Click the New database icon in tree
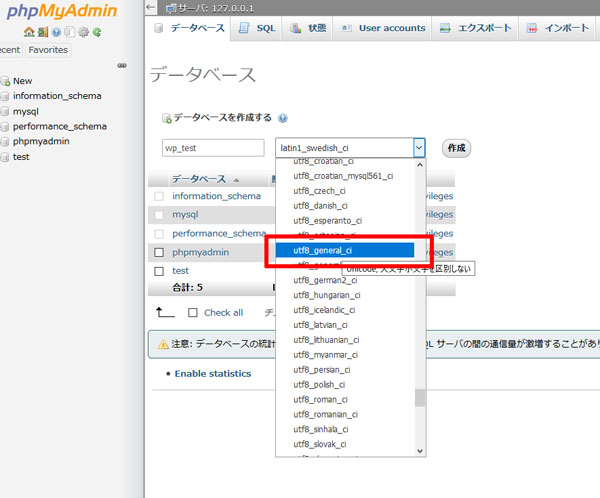 5,81
